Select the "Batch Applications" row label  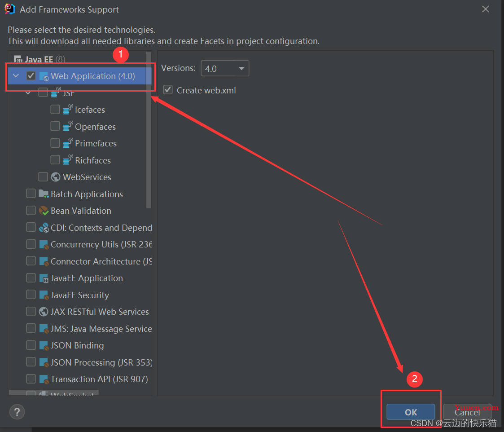coord(87,194)
